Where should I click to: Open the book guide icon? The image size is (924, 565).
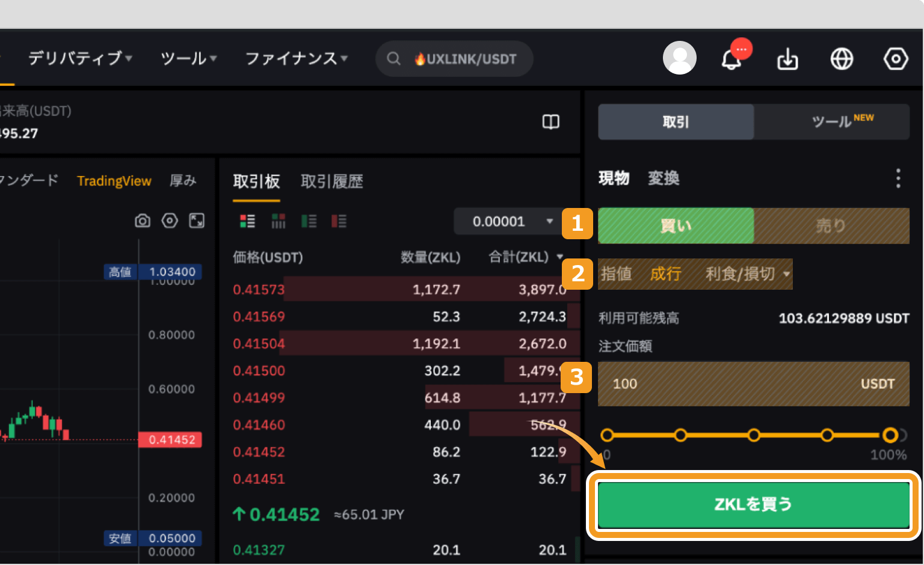[551, 122]
